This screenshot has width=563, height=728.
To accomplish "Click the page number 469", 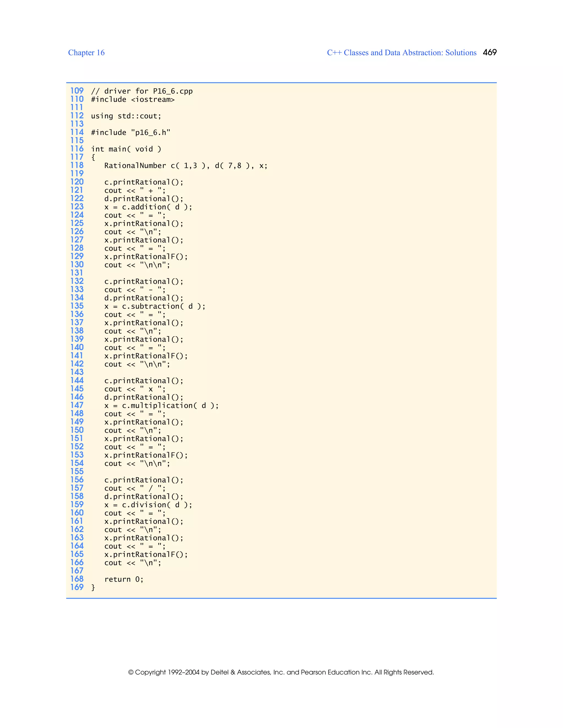I will [490, 52].
